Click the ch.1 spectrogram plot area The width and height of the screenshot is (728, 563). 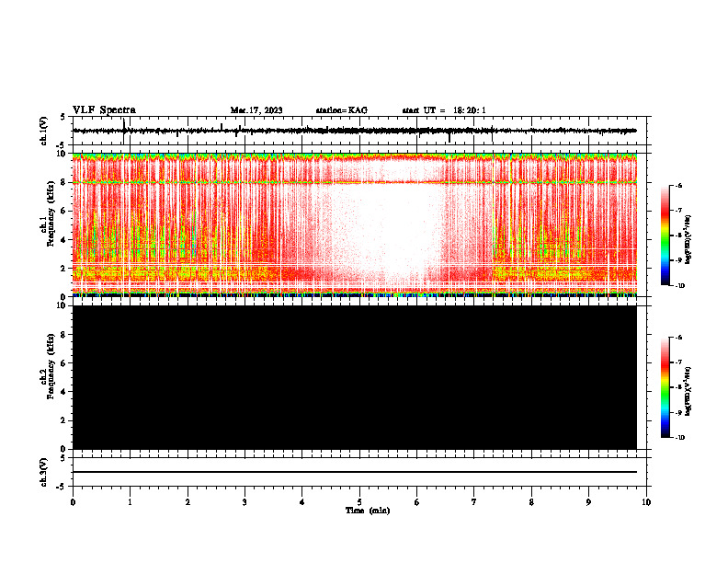pos(355,224)
